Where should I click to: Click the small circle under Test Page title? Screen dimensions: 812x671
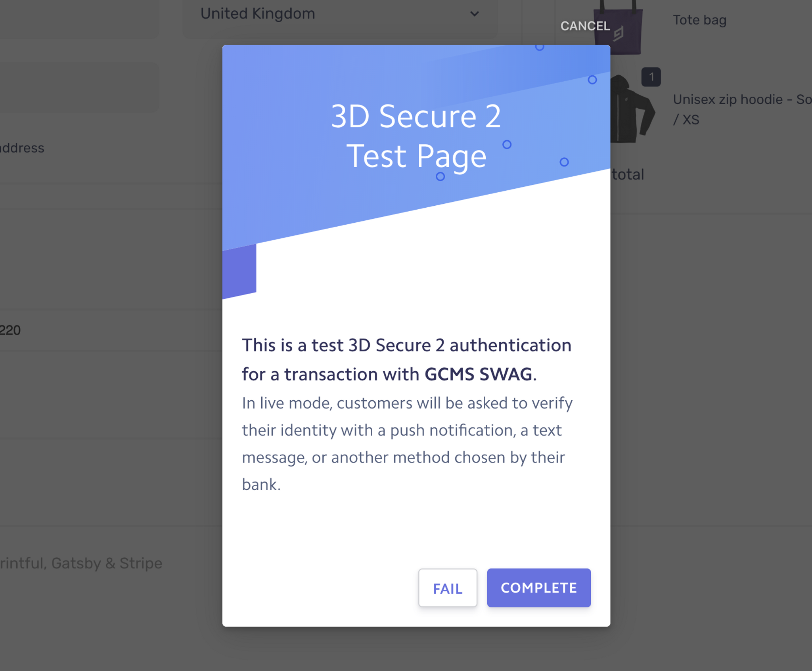(440, 176)
